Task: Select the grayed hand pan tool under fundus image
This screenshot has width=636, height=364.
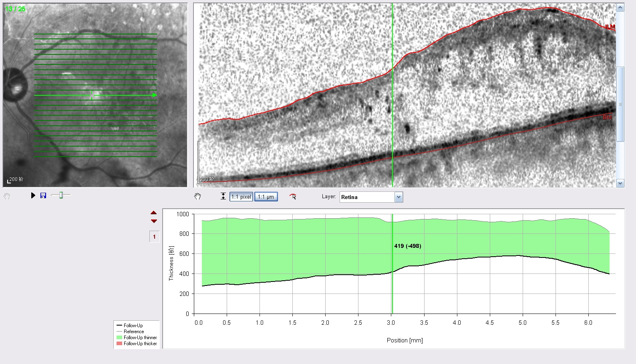Action: click(7, 196)
